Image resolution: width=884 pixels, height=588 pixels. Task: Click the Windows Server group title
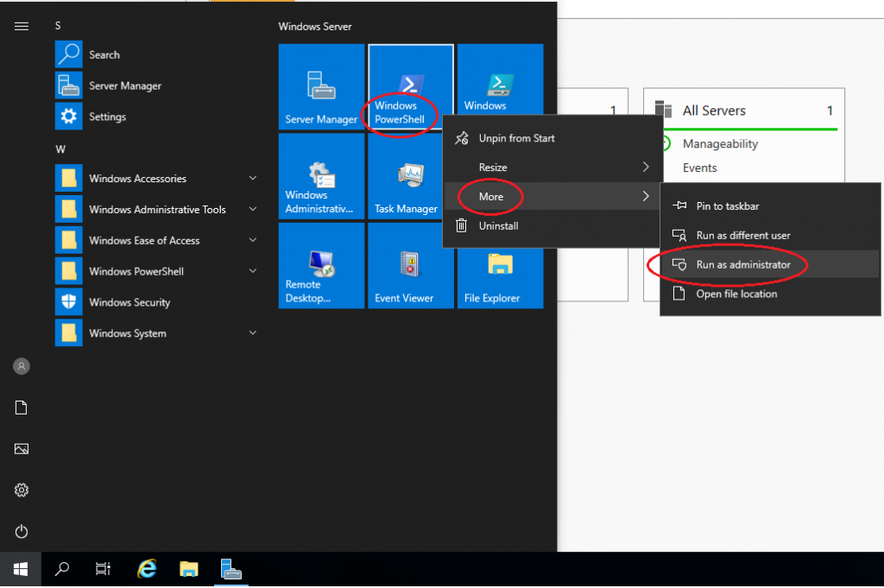pyautogui.click(x=314, y=27)
